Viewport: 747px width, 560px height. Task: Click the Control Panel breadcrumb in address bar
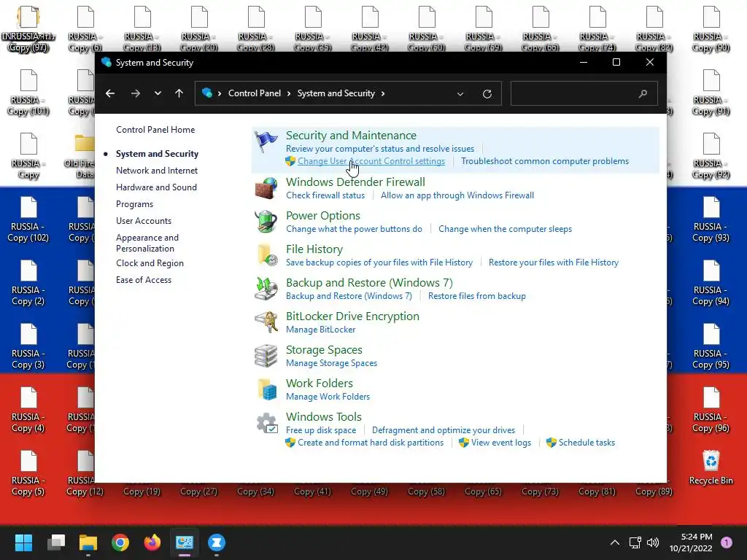255,93
